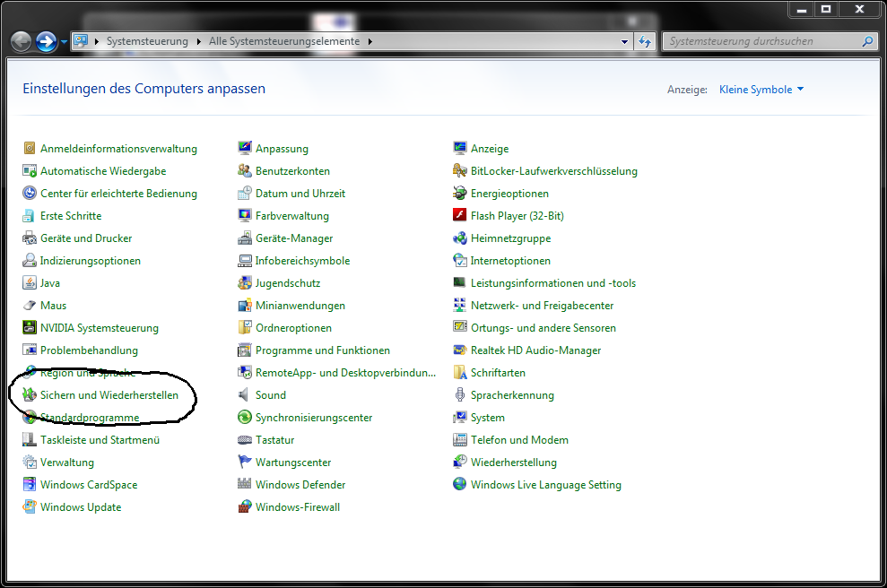Click the Windows Update icon
The height and width of the screenshot is (588, 887).
(x=30, y=507)
